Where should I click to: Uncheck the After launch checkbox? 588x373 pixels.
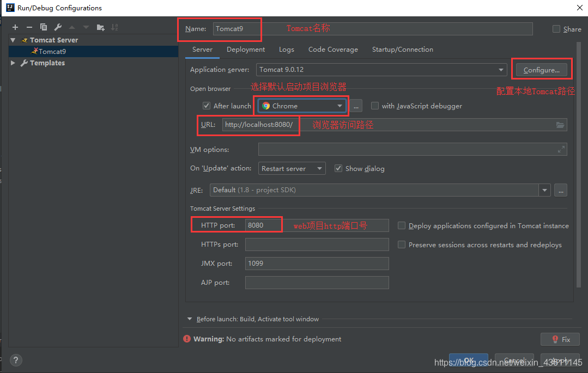point(206,106)
